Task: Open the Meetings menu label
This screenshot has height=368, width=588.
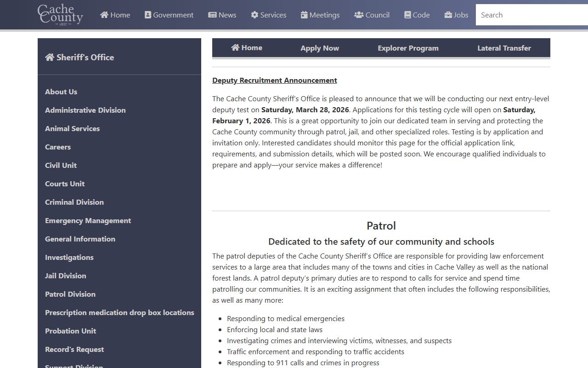Action: 325,15
